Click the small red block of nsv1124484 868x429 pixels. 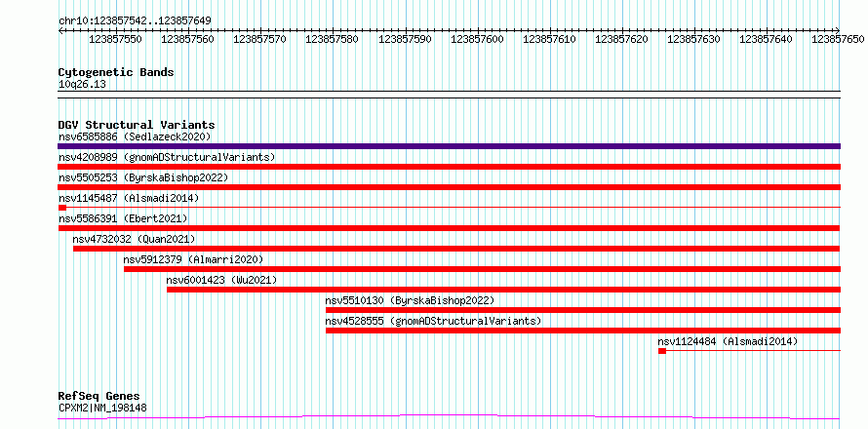pyautogui.click(x=662, y=351)
